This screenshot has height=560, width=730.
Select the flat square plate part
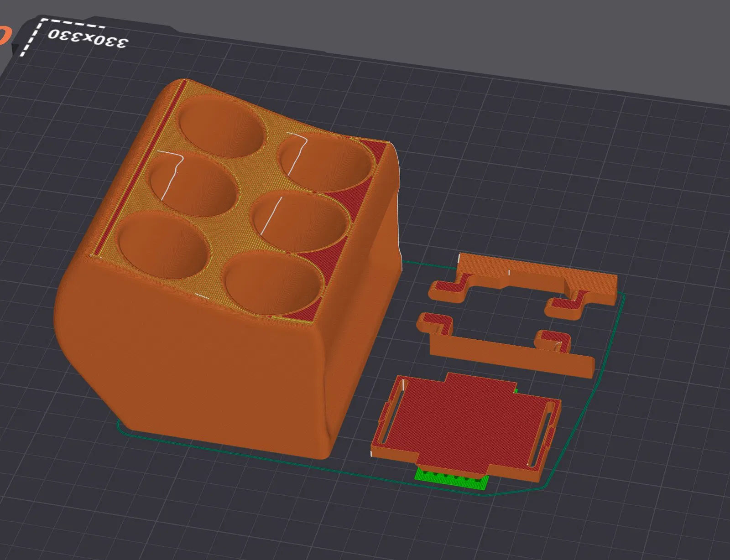click(x=465, y=426)
